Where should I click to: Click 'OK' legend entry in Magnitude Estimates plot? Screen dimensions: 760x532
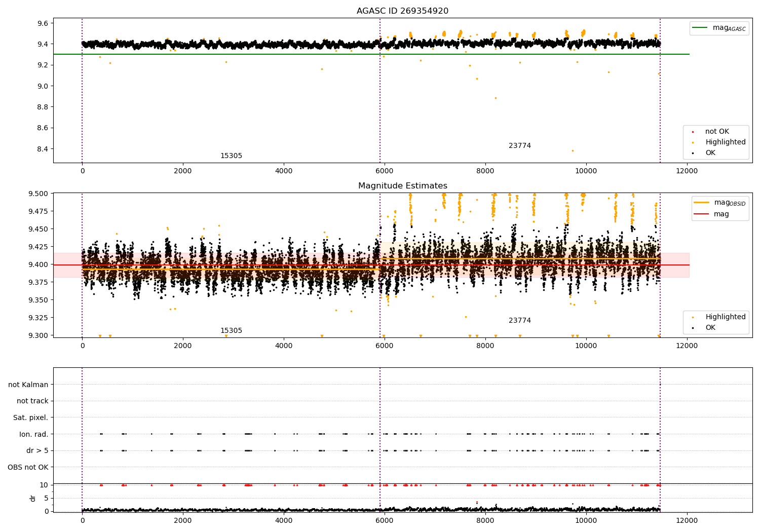pyautogui.click(x=704, y=328)
